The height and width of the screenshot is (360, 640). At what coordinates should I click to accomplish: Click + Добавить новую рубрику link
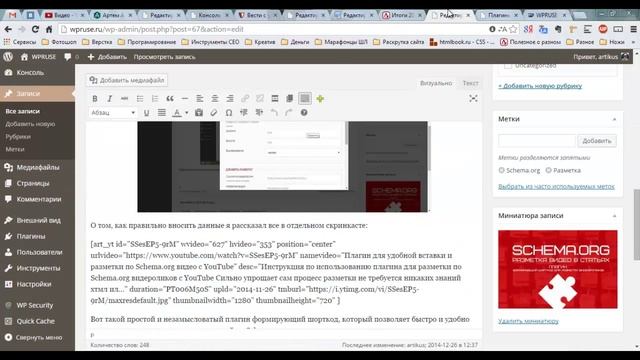540,86
